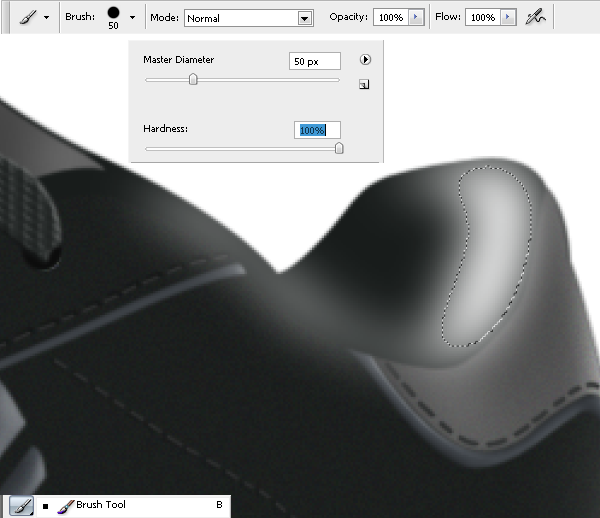Viewport: 600px width, 518px height.
Task: Open the tool preset picker arrow
Action: click(x=46, y=18)
